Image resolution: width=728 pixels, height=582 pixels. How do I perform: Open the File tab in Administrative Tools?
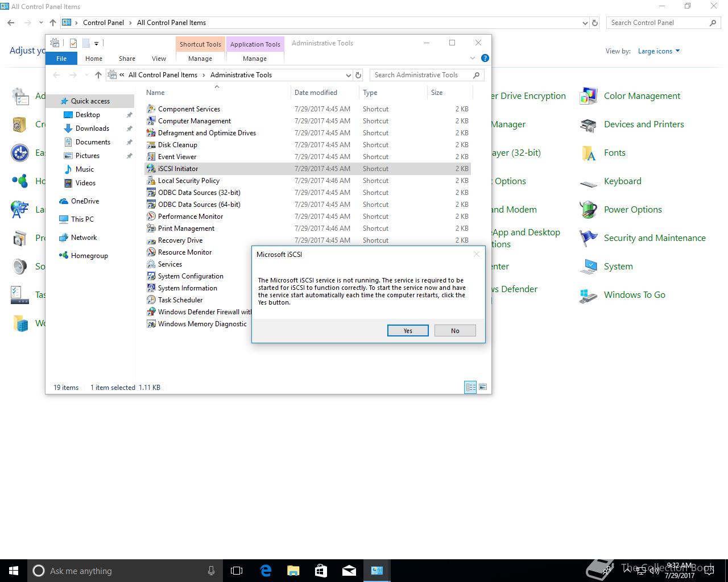pyautogui.click(x=61, y=59)
